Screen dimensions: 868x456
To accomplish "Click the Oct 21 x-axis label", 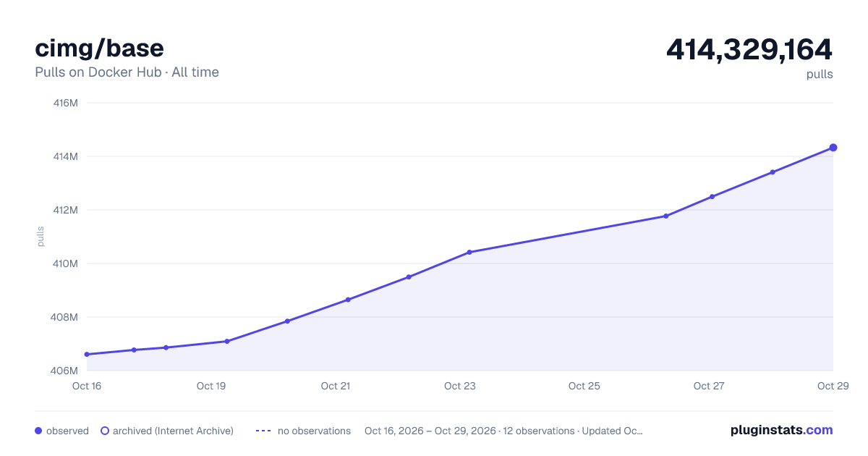I will pos(336,386).
